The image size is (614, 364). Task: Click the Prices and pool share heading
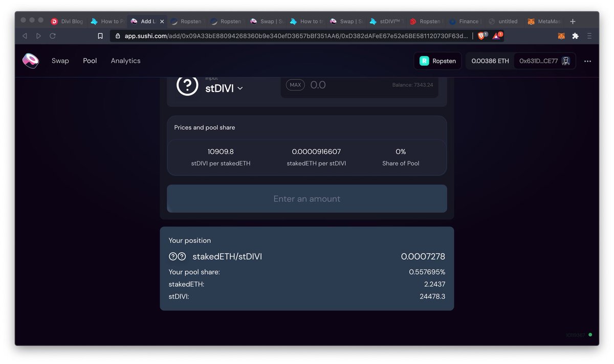pyautogui.click(x=205, y=127)
